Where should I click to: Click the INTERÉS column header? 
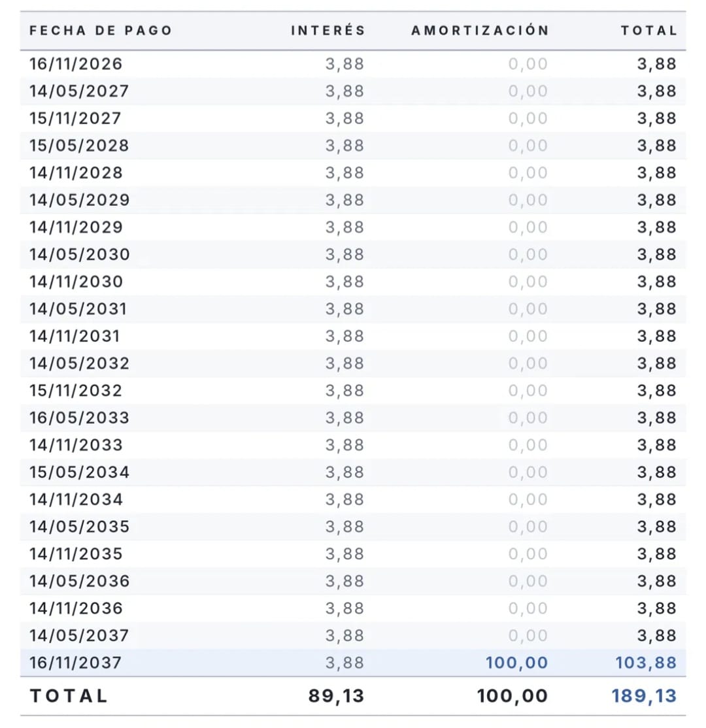328,31
